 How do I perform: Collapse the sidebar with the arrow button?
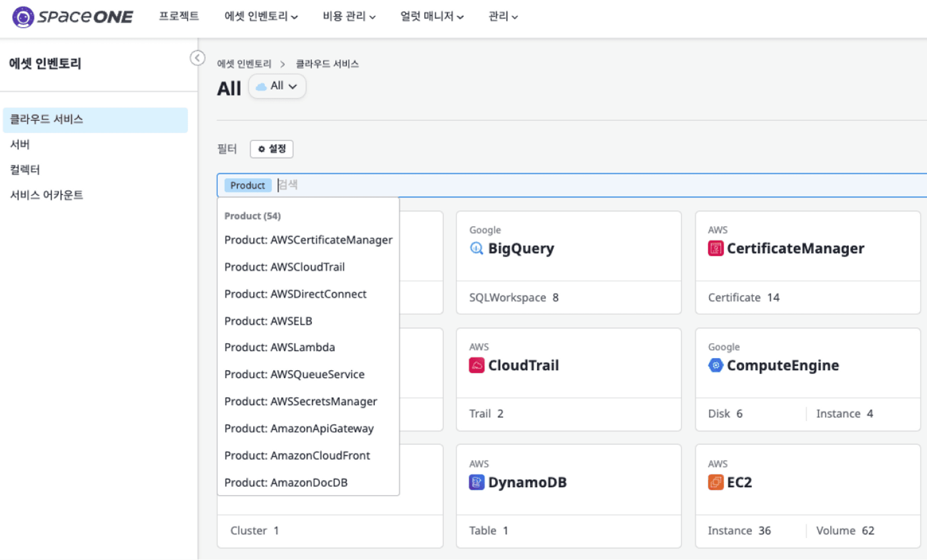point(197,58)
